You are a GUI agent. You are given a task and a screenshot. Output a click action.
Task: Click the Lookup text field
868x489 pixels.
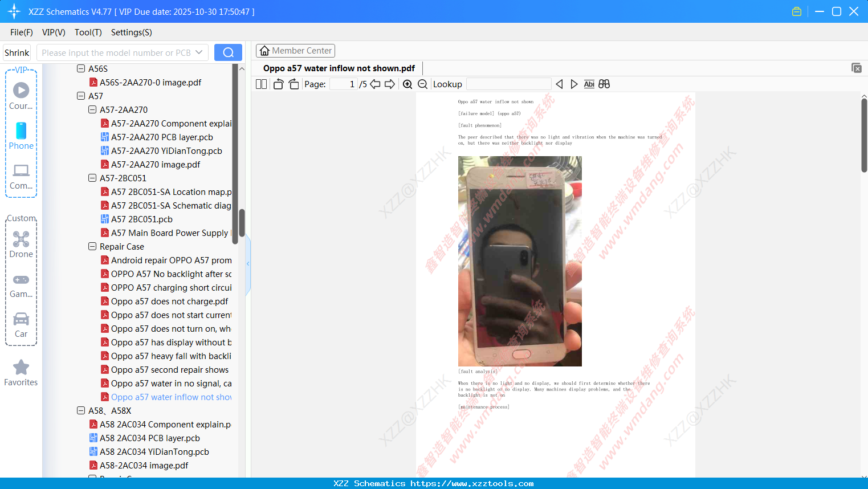point(509,84)
